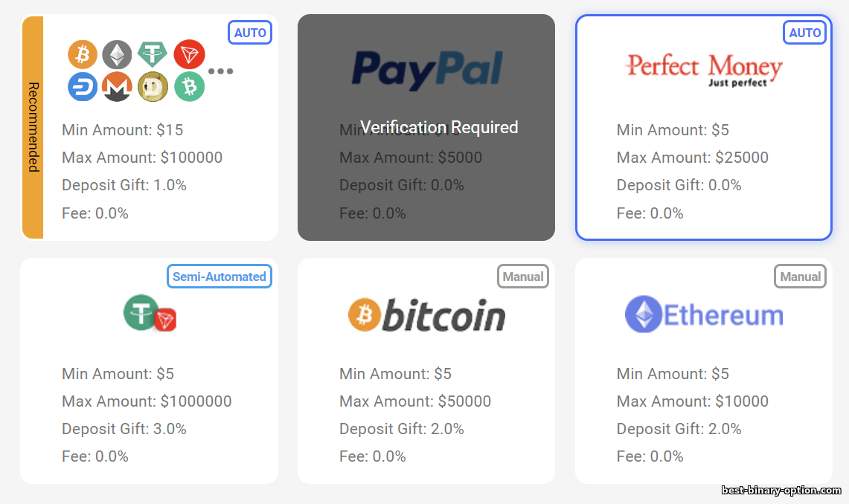Select the green Tether coin icon
Image resolution: width=849 pixels, height=504 pixels.
pos(153,54)
